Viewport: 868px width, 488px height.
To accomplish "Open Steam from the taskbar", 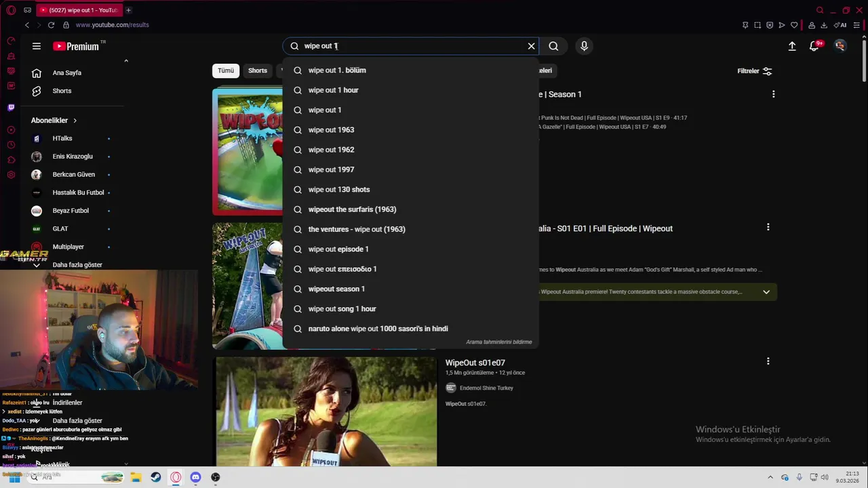I will [156, 477].
